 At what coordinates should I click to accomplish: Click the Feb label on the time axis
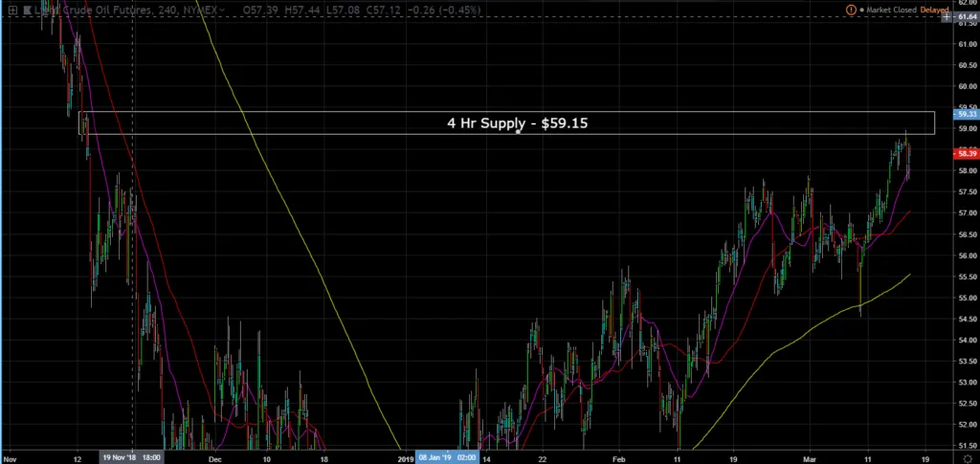[x=619, y=458]
